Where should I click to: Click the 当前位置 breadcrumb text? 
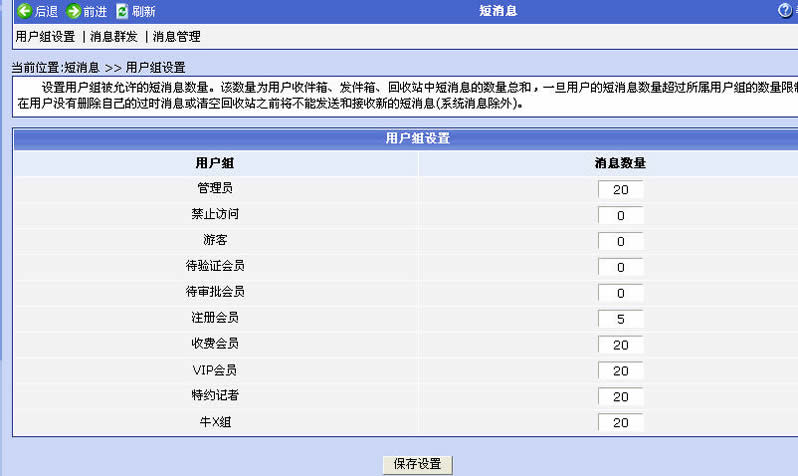(35, 68)
